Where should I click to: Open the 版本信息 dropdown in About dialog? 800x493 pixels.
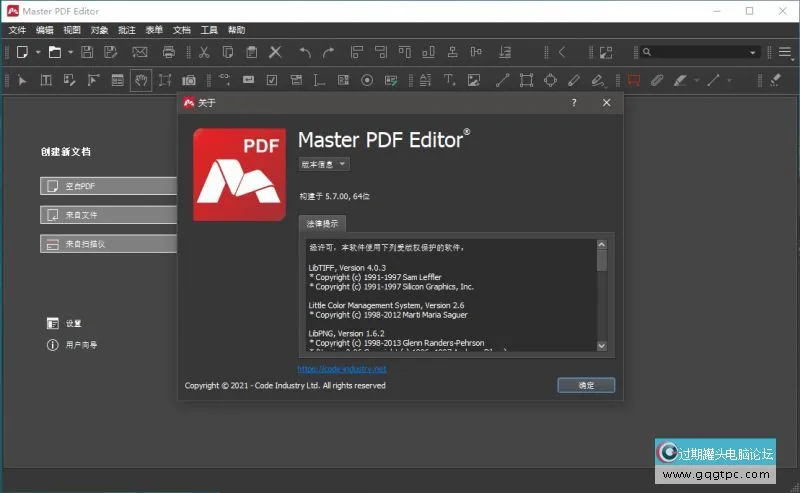pos(324,164)
